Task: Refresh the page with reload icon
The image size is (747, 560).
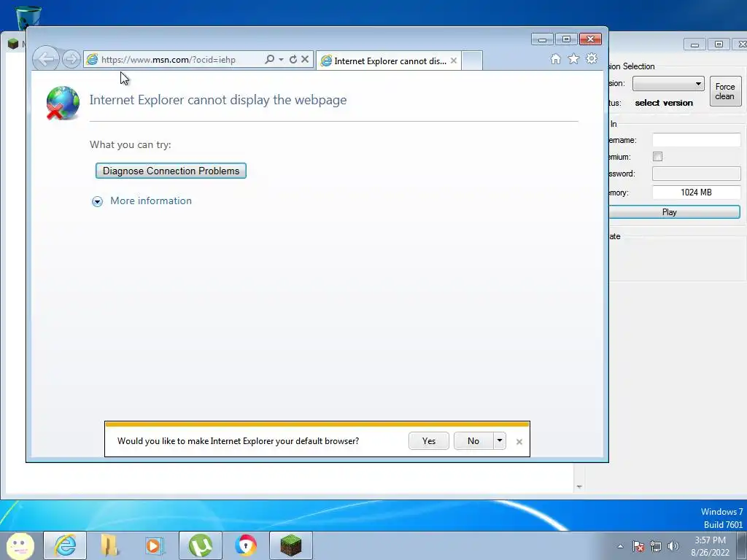Action: (x=293, y=60)
